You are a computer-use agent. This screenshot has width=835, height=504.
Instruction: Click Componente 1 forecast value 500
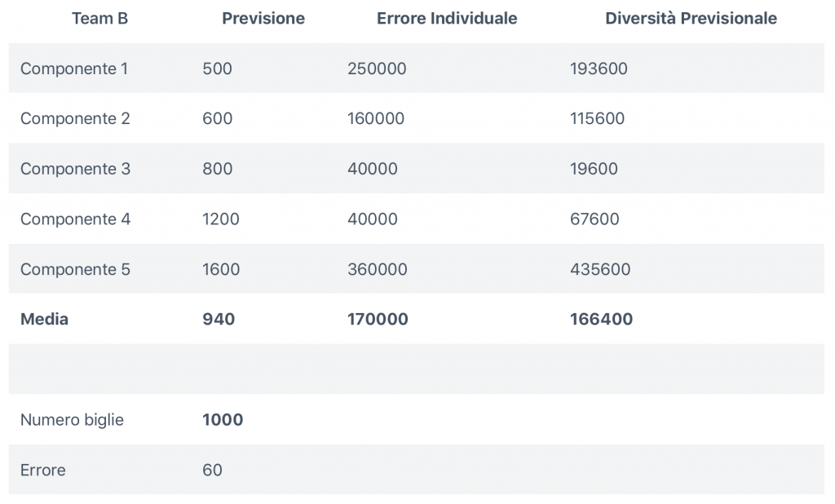(217, 69)
